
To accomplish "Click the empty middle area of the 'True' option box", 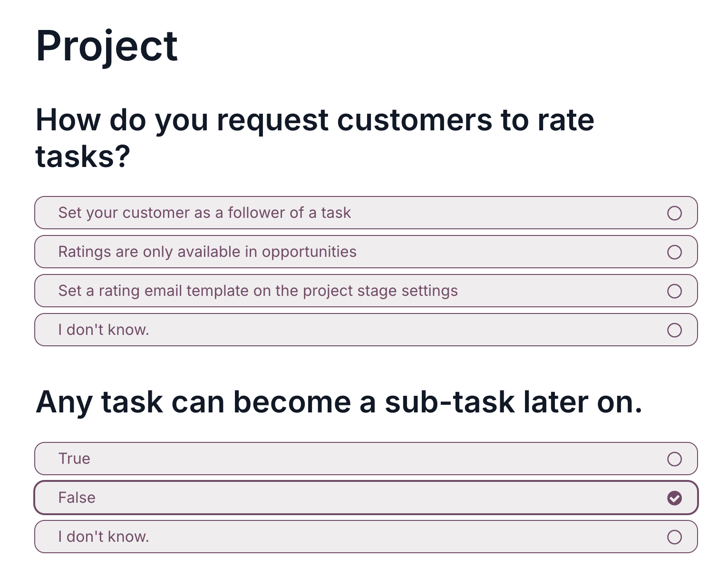I will click(366, 459).
